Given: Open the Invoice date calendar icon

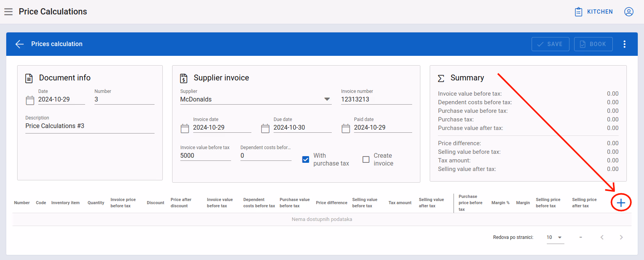Looking at the screenshot, I should click(185, 128).
